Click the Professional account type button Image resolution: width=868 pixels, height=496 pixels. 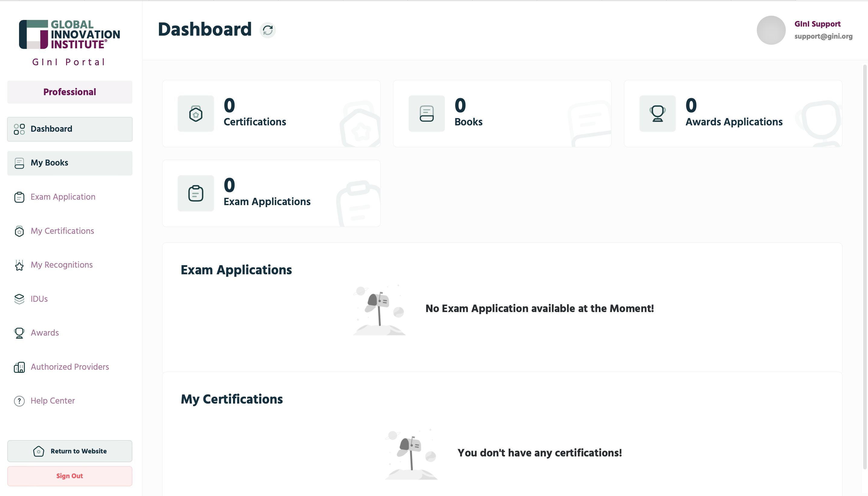pyautogui.click(x=70, y=92)
